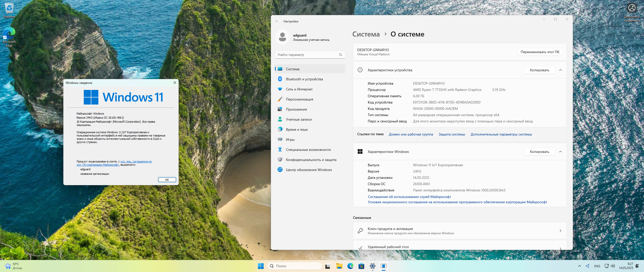Open the Windows Start button

pos(261,266)
